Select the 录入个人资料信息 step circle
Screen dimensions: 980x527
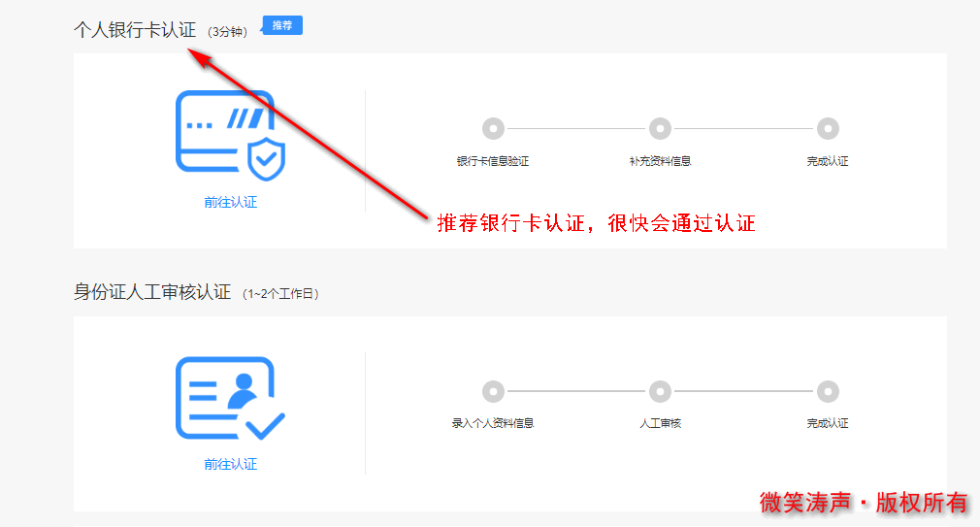(x=493, y=391)
